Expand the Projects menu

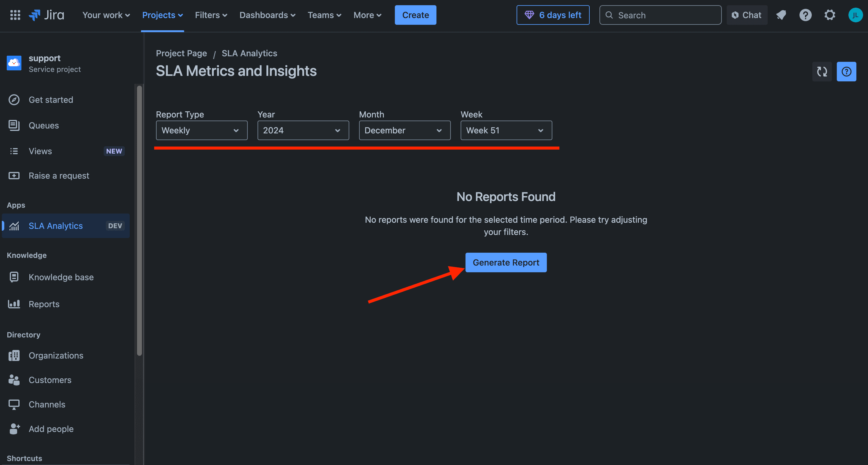pos(162,15)
